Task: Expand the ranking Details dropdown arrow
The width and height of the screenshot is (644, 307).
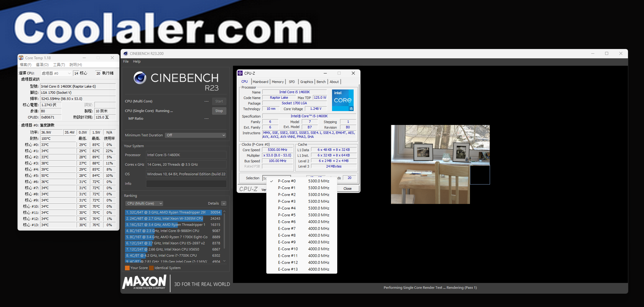Action: click(x=224, y=203)
